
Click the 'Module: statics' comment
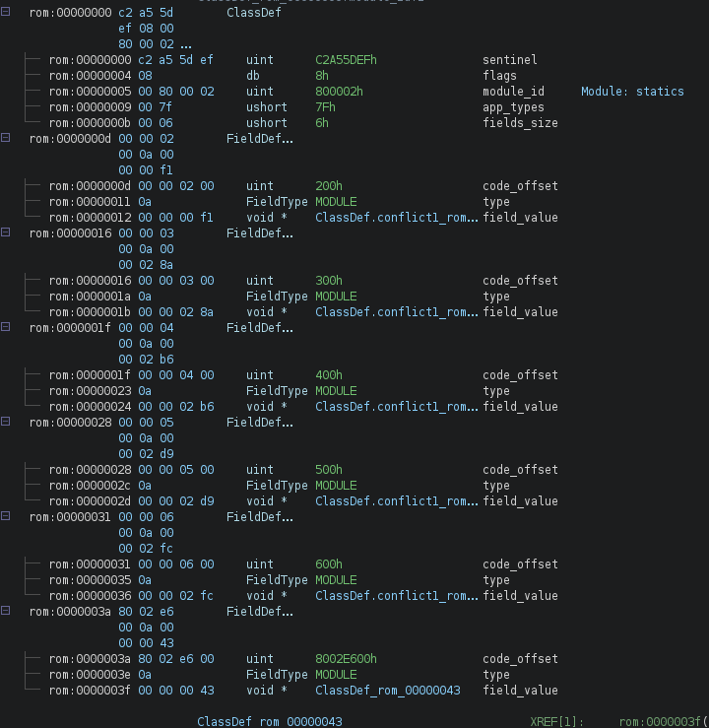point(632,92)
